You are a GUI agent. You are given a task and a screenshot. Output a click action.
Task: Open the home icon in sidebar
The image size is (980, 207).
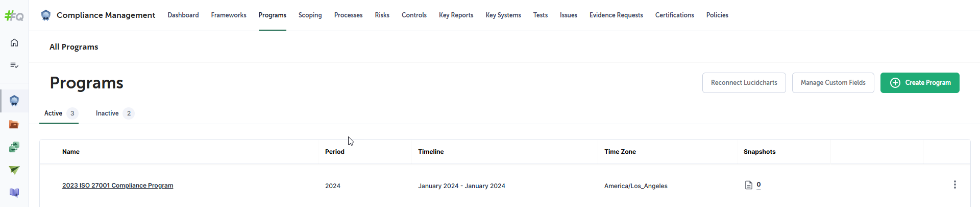click(x=14, y=42)
